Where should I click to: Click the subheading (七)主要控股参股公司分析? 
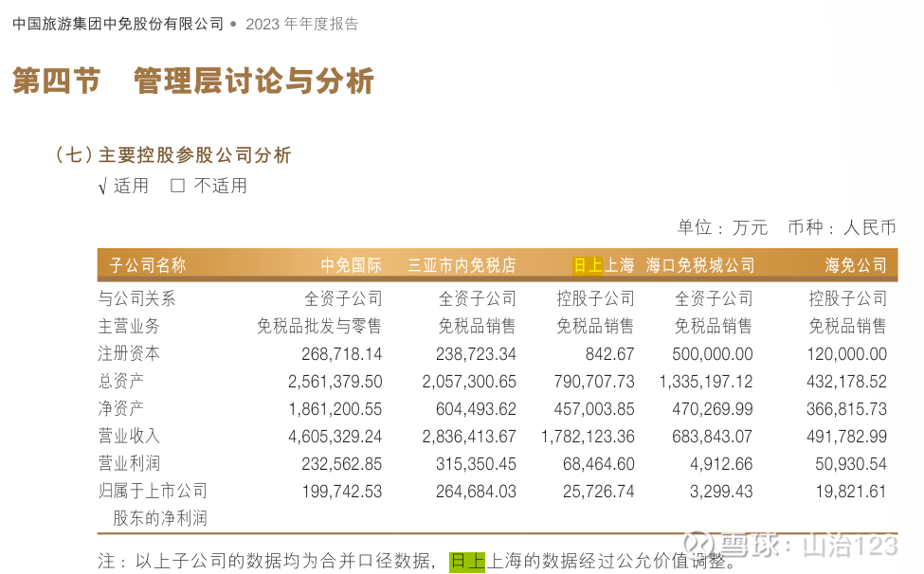pos(173,154)
